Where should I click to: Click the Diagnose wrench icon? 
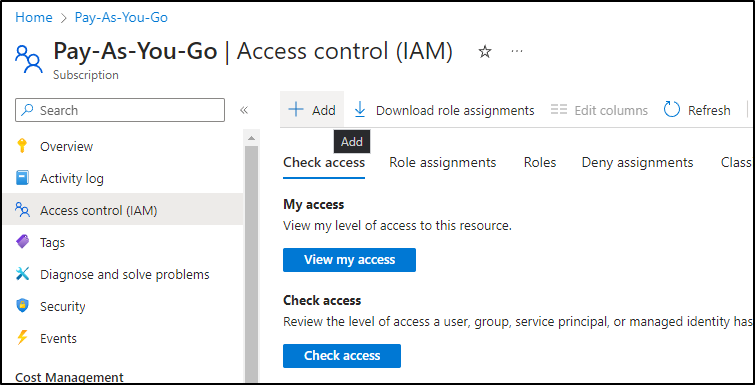coord(22,274)
